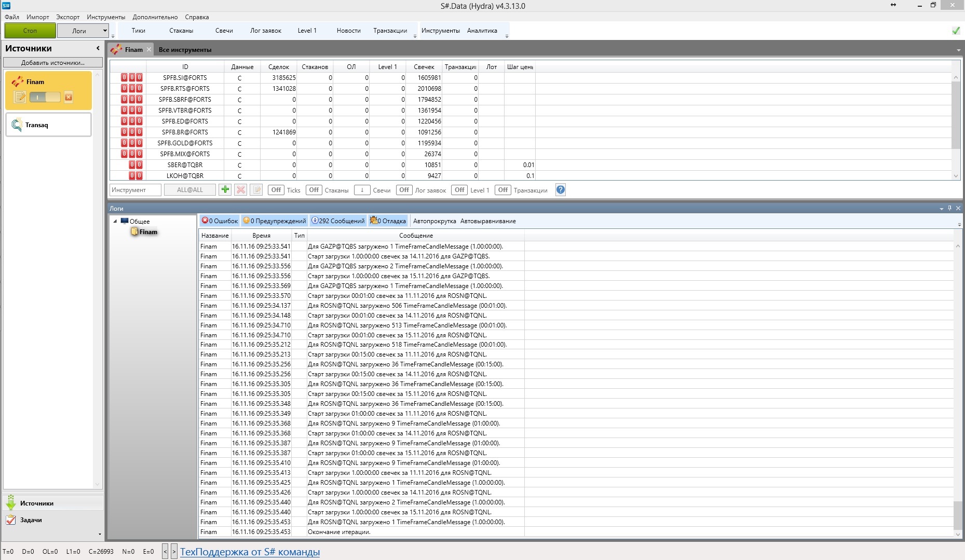This screenshot has height=560, width=965.
Task: Toggle the Стаканы Off switch
Action: pos(314,190)
